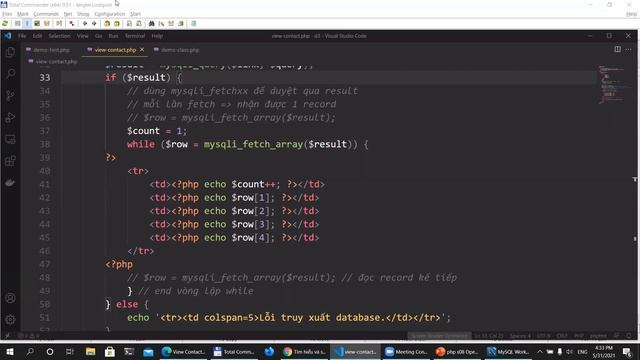
Task: Close the view-contact.php tab
Action: 142,49
